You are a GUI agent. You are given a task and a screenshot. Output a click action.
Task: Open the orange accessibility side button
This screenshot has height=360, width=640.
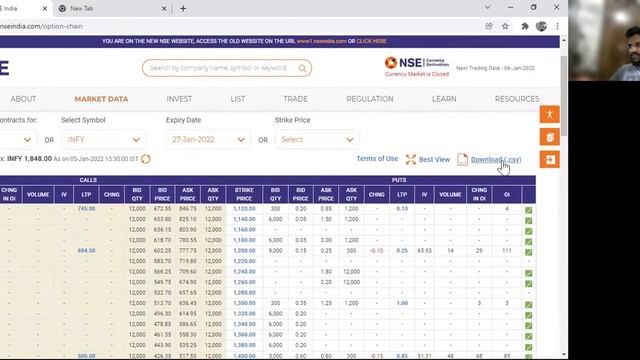(x=549, y=114)
